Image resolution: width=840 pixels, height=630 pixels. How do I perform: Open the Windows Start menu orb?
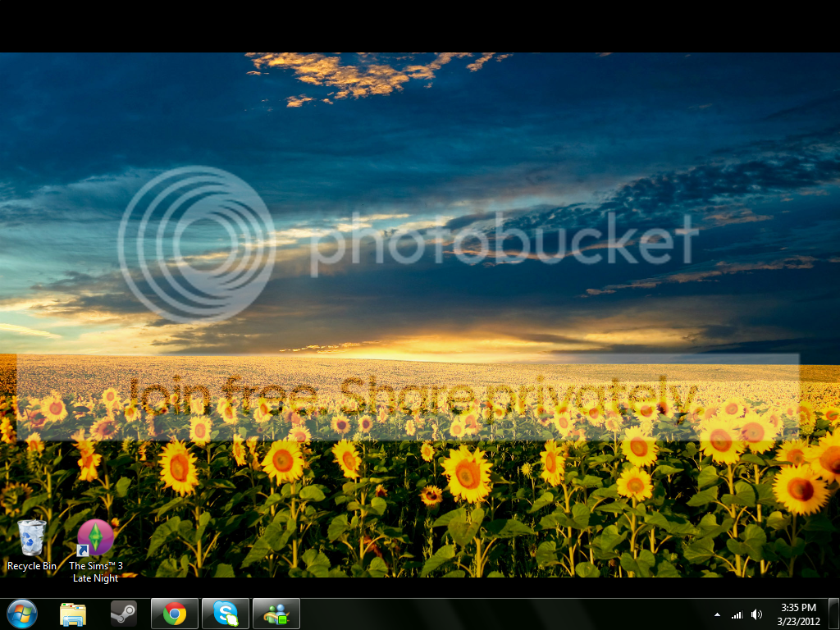(22, 614)
